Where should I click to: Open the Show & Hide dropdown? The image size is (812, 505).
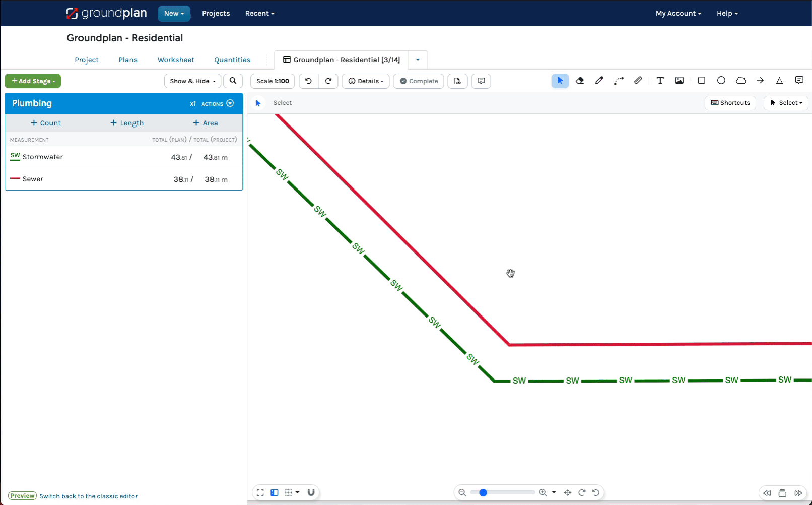click(192, 81)
